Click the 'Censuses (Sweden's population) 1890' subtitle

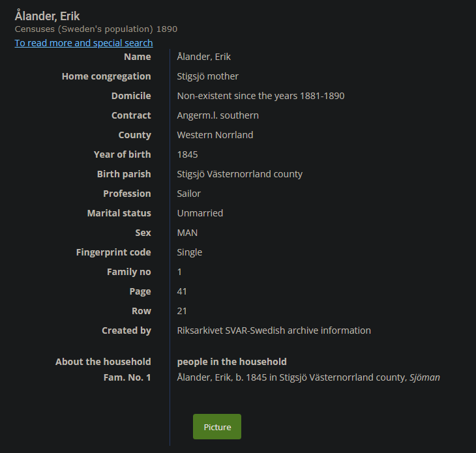point(96,29)
